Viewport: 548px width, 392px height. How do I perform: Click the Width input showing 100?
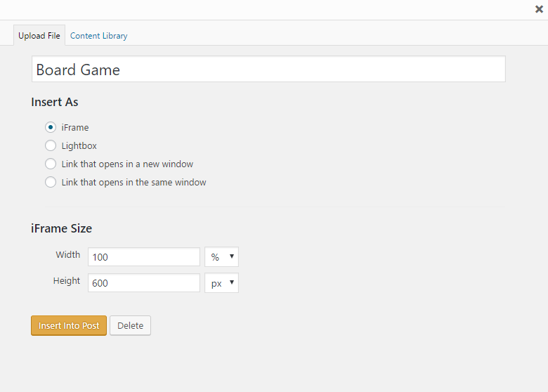point(144,257)
